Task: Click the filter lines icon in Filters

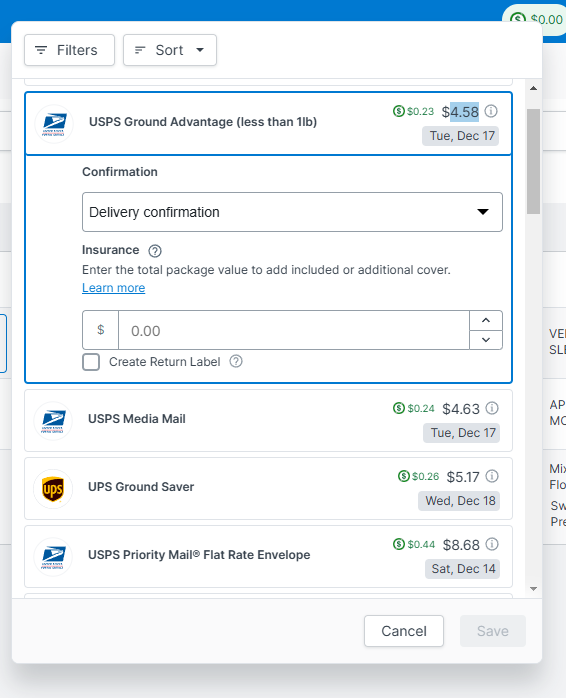Action: (x=41, y=50)
